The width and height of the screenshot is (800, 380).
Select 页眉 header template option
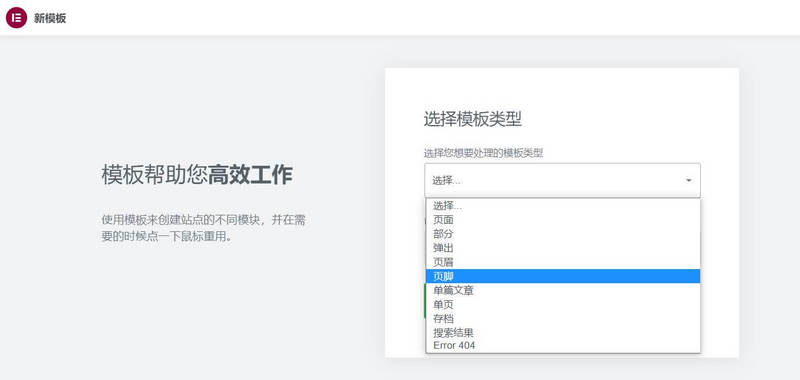pos(563,262)
